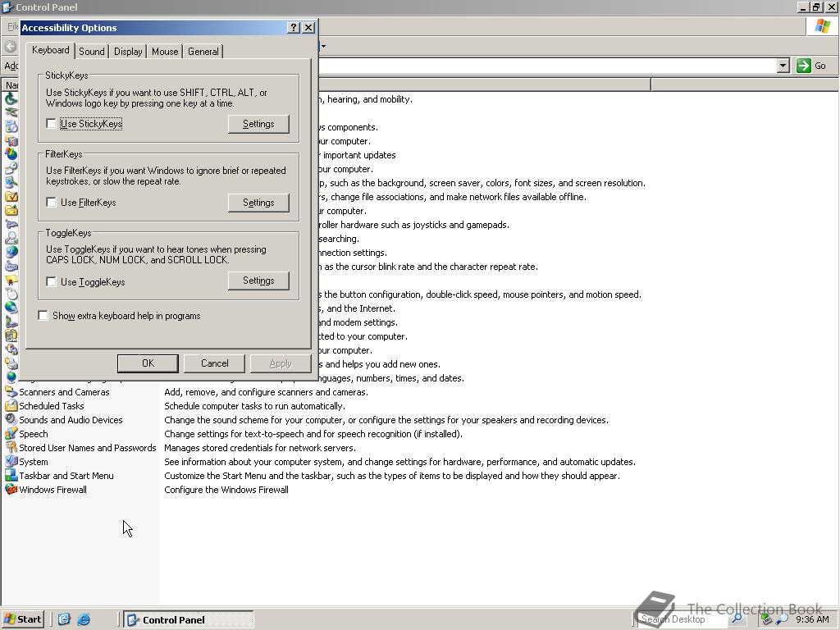Click the Licensing certificate icon

(x=11, y=281)
